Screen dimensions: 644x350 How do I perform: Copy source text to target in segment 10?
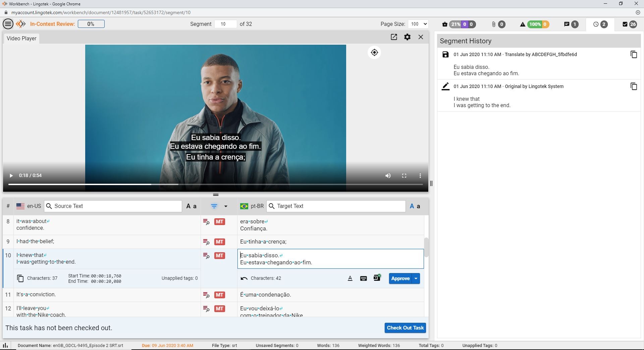pyautogui.click(x=20, y=278)
